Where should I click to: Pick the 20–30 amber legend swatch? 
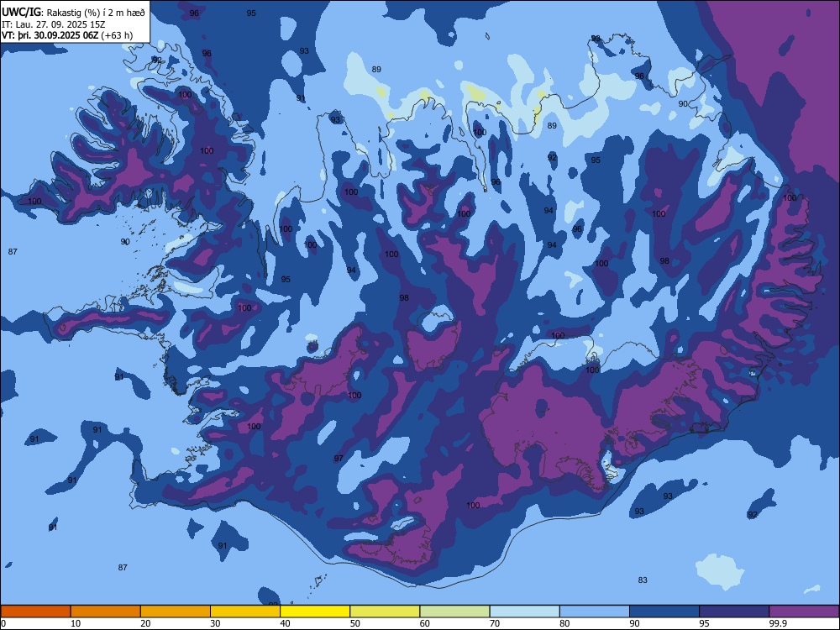click(x=176, y=612)
